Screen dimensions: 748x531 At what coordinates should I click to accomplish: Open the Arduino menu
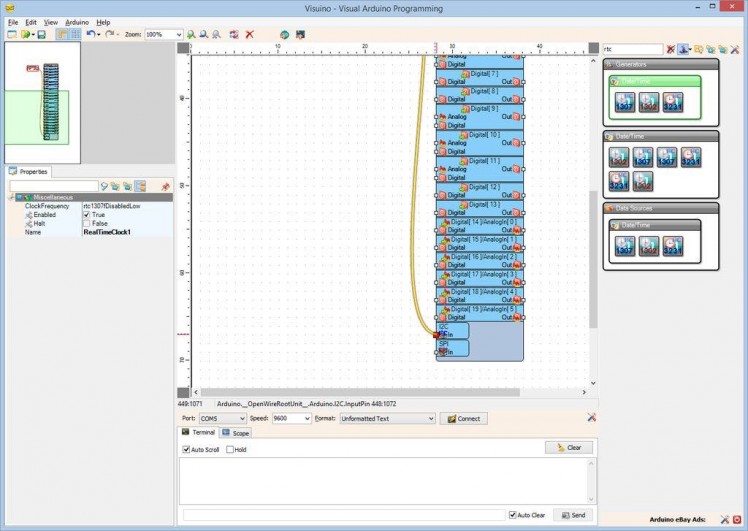(77, 21)
